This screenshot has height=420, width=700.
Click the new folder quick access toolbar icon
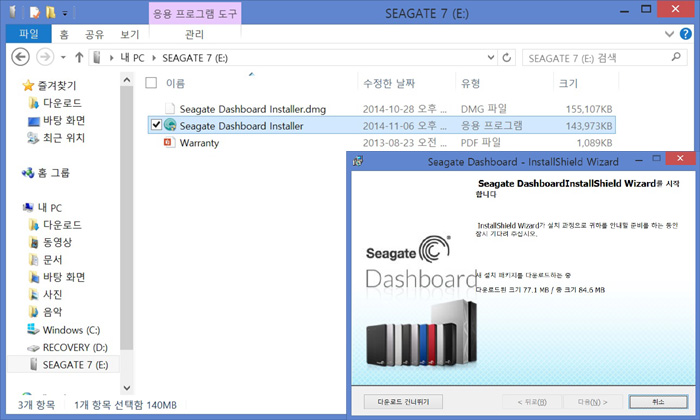(x=50, y=12)
